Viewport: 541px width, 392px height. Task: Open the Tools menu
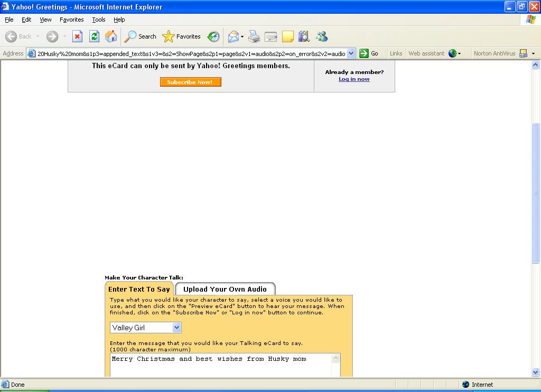click(x=99, y=20)
